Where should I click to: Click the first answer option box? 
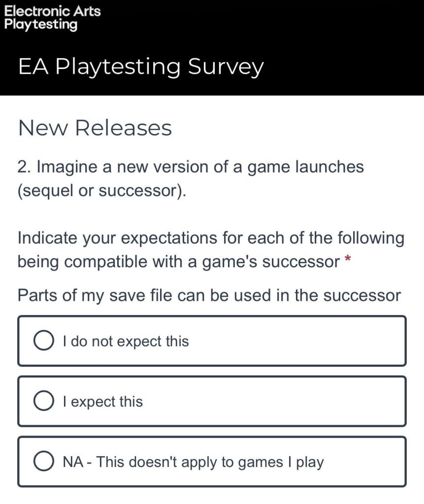212,340
